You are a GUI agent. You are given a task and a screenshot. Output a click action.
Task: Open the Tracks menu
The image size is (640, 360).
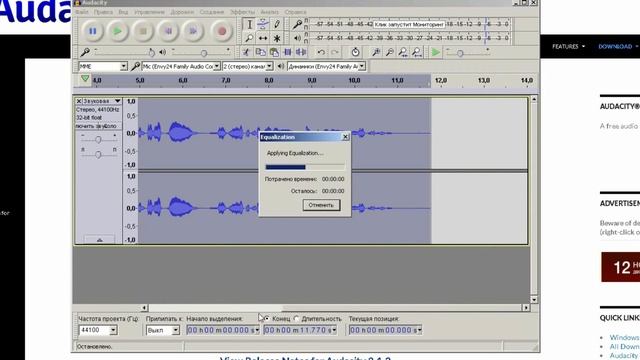click(182, 12)
